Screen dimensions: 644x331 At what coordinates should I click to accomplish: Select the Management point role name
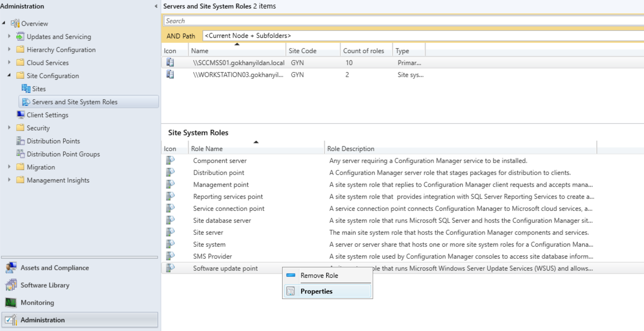pos(221,185)
